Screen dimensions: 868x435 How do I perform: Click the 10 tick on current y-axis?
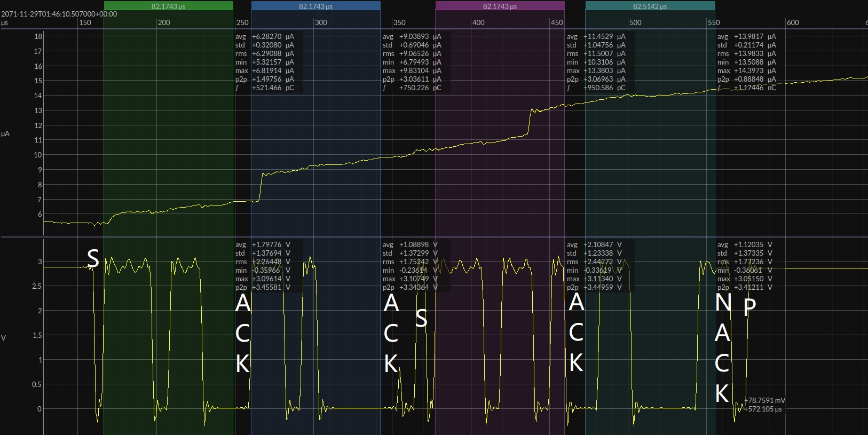[x=38, y=155]
